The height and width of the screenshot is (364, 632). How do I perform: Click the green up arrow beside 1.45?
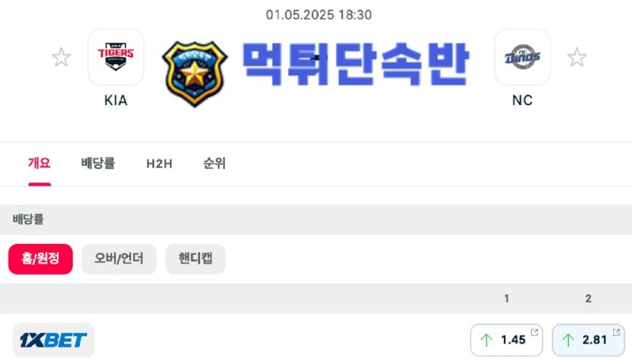pos(487,340)
